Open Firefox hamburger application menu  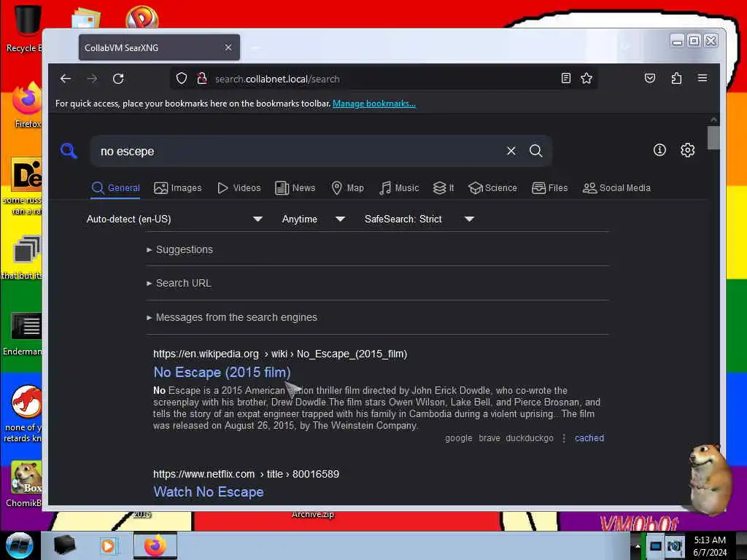tap(703, 78)
